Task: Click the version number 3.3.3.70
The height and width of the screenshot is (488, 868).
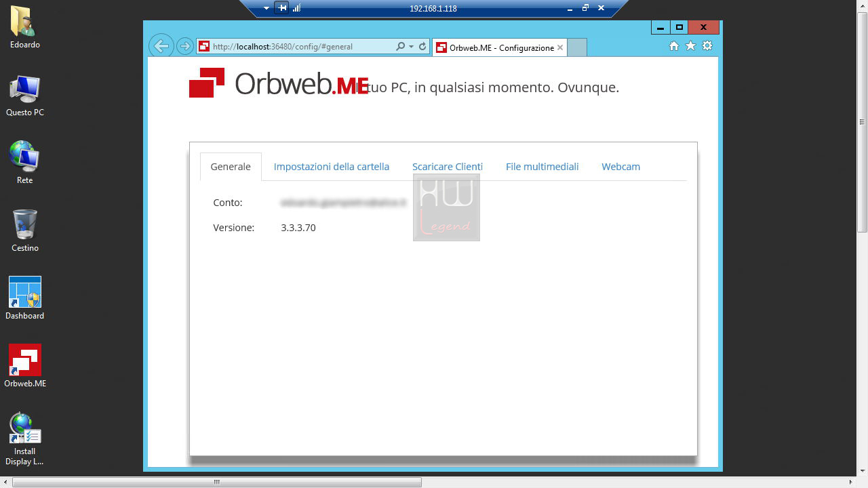Action: point(298,228)
